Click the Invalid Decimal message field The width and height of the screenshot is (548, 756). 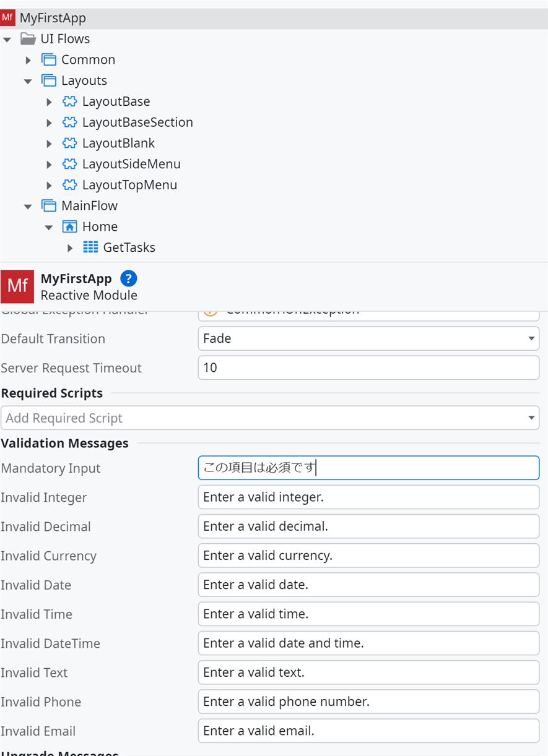[x=368, y=526]
